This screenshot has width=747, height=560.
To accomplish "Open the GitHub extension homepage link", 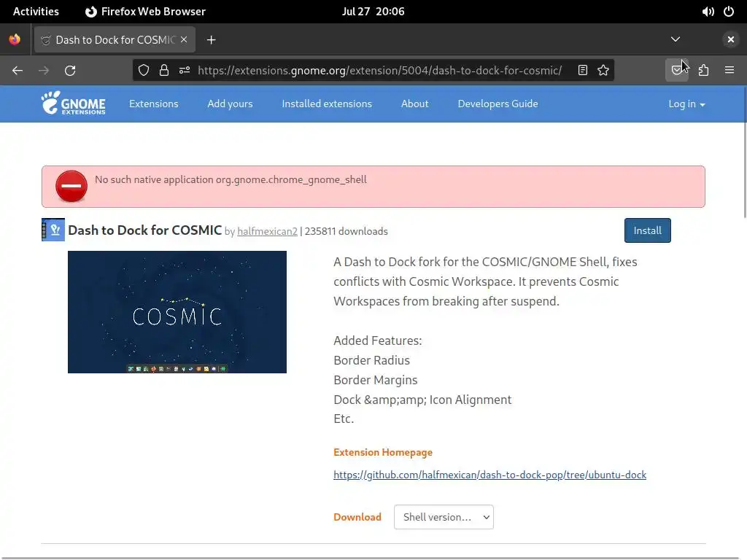I will point(489,475).
